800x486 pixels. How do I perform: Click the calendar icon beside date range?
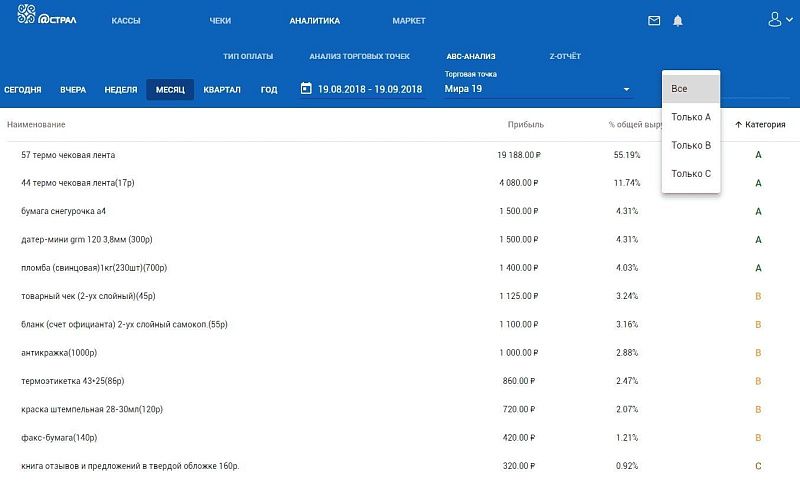coord(306,88)
